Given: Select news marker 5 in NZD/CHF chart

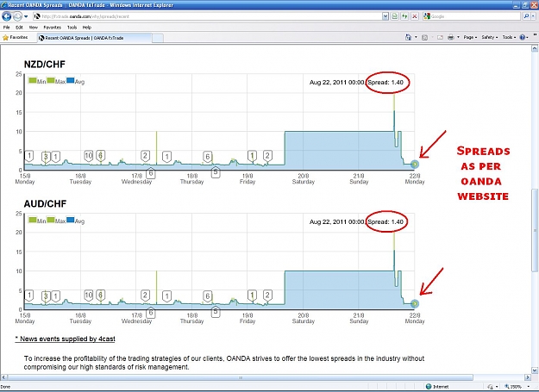Looking at the screenshot, I should (x=216, y=172).
